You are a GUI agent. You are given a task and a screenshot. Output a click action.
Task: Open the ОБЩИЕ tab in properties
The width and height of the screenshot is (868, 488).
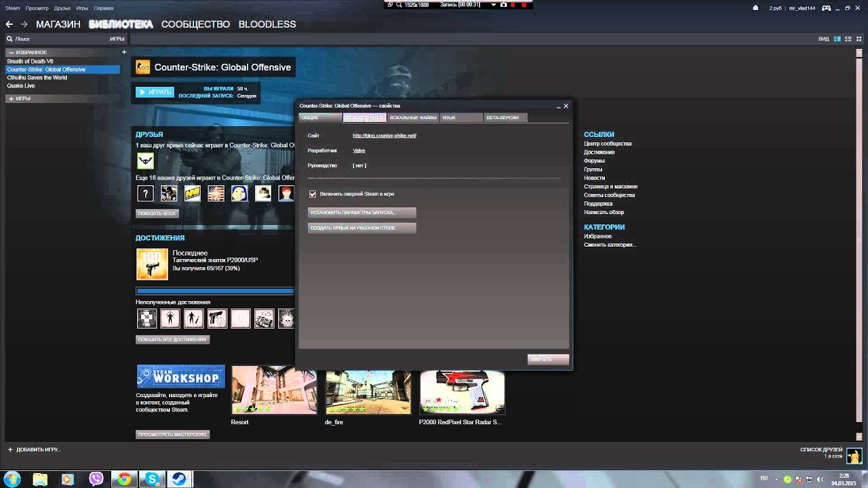(320, 118)
